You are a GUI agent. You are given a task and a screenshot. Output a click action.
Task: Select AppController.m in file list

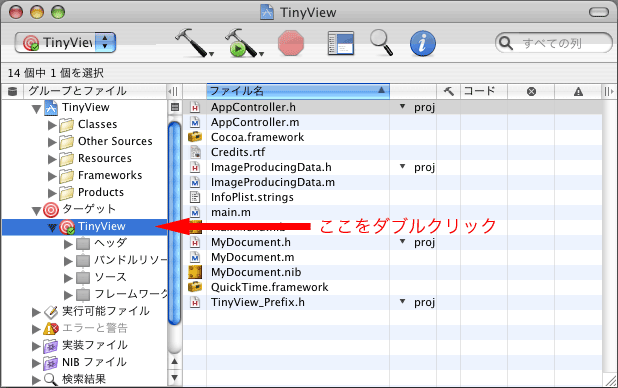[255, 122]
